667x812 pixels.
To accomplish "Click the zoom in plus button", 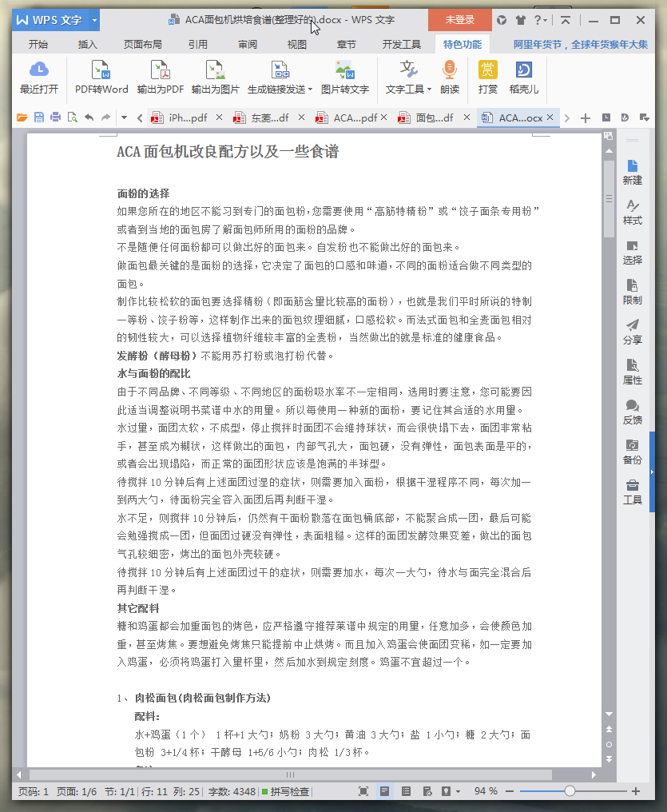I will click(x=636, y=791).
